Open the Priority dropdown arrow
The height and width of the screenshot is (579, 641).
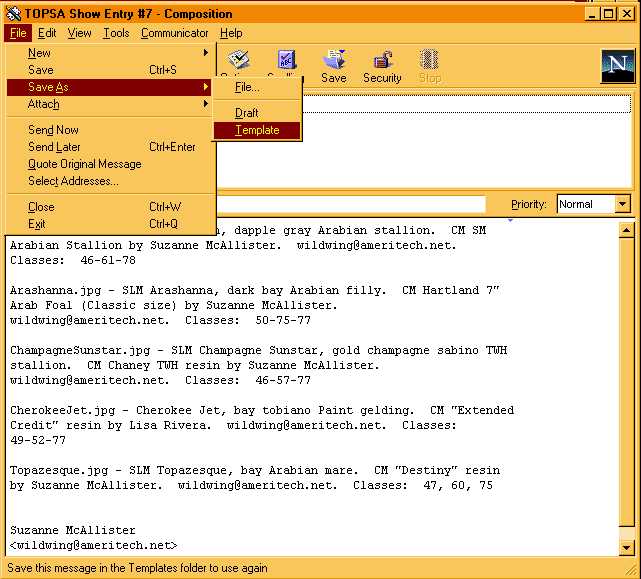tap(622, 204)
